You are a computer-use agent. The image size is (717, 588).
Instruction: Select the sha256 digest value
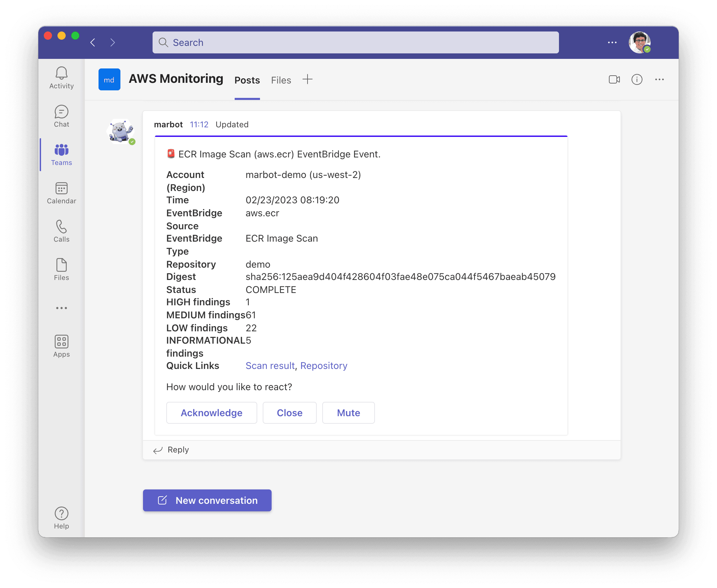coord(401,277)
